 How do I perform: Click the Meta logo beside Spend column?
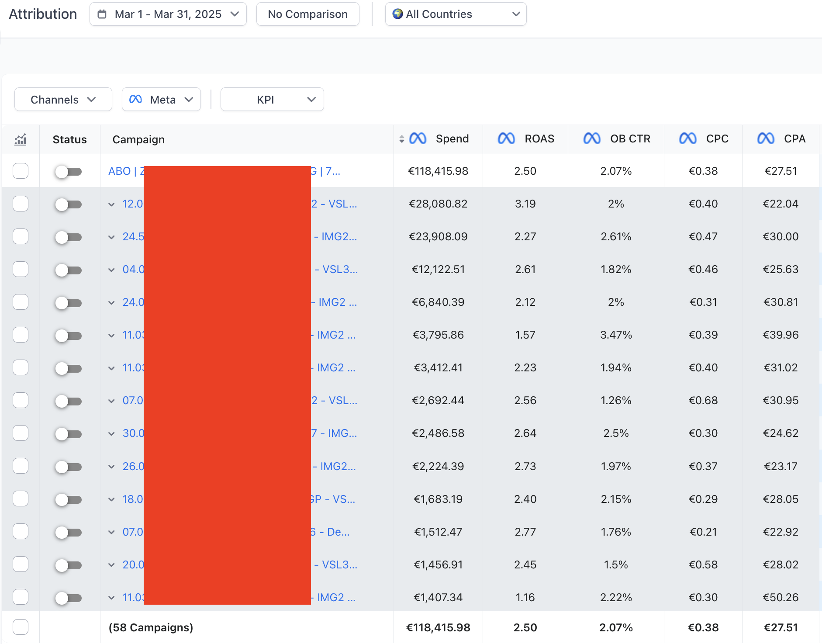coord(418,139)
